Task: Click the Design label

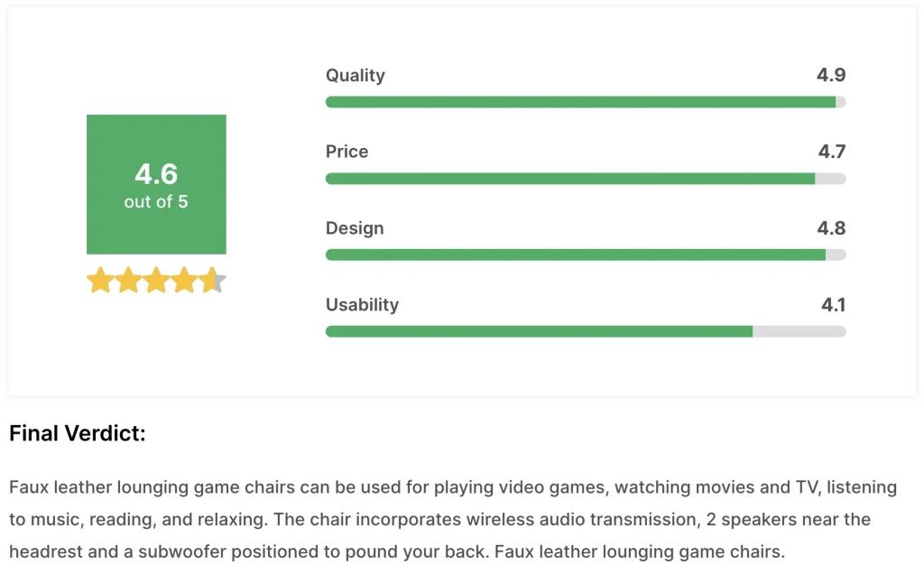Action: click(355, 228)
